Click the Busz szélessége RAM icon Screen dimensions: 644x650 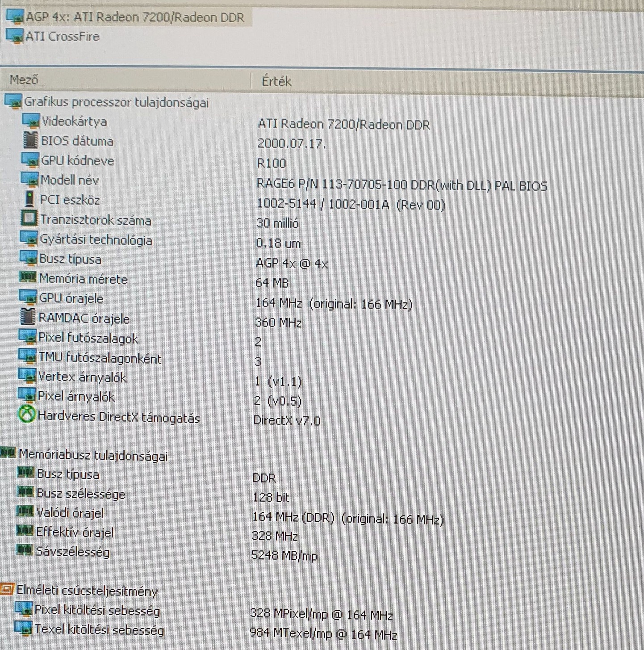(x=25, y=492)
